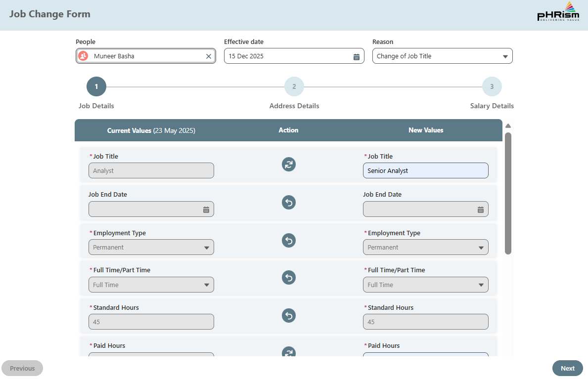Image resolution: width=588 pixels, height=379 pixels.
Task: Click the swap icon in Job Title row
Action: pos(289,164)
